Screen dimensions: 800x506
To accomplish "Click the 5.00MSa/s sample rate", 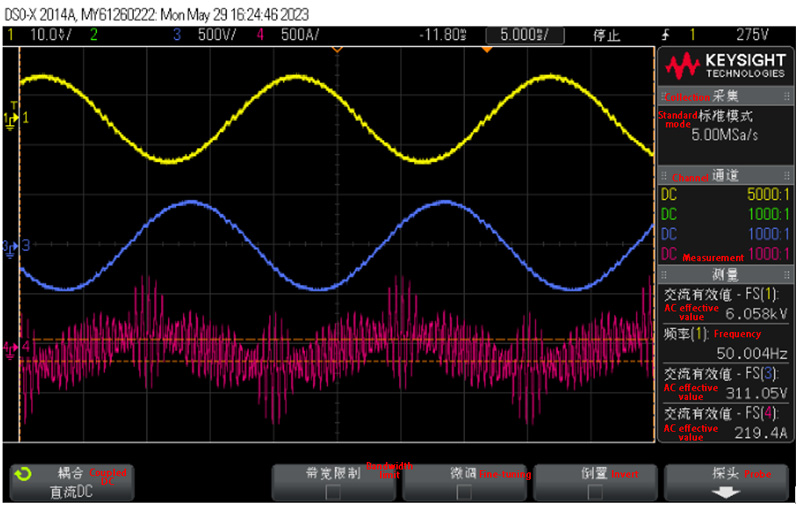I will pos(724,135).
